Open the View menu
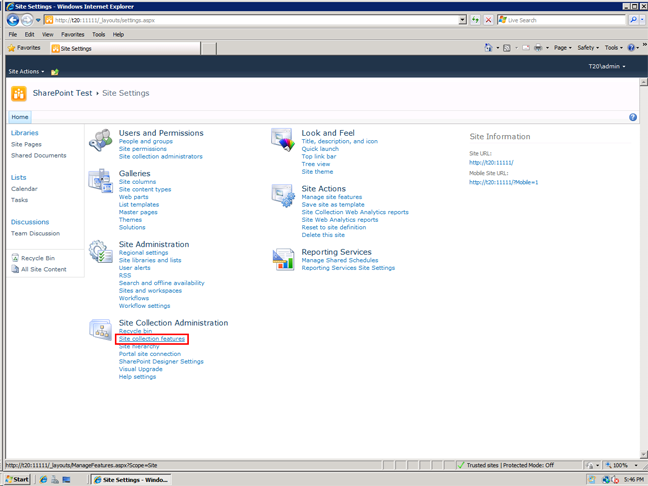Viewport: 648px width, 486px height. point(48,34)
